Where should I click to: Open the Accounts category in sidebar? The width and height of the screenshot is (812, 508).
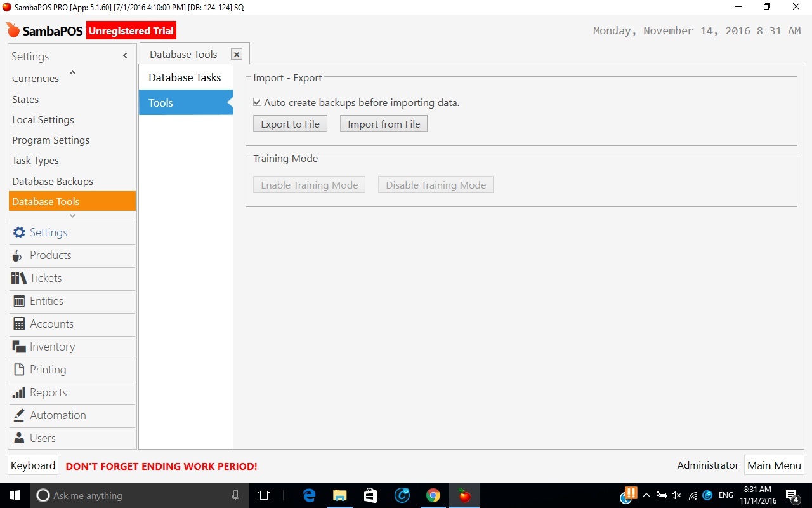[x=72, y=324]
